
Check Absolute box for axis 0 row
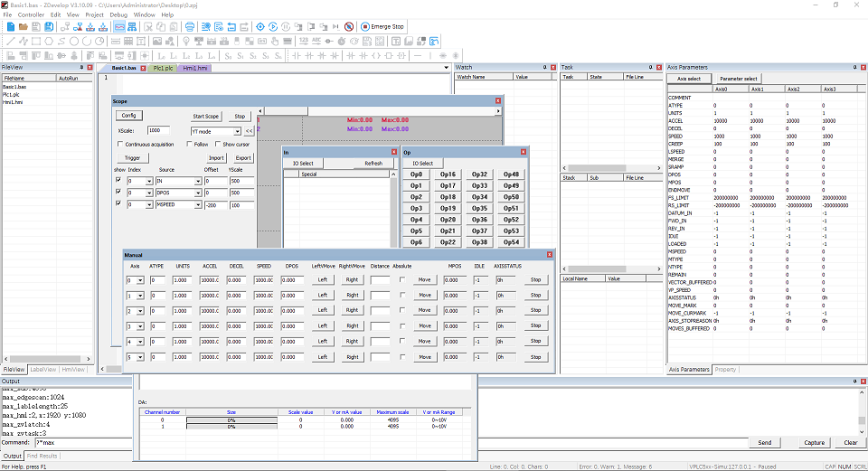tap(402, 279)
